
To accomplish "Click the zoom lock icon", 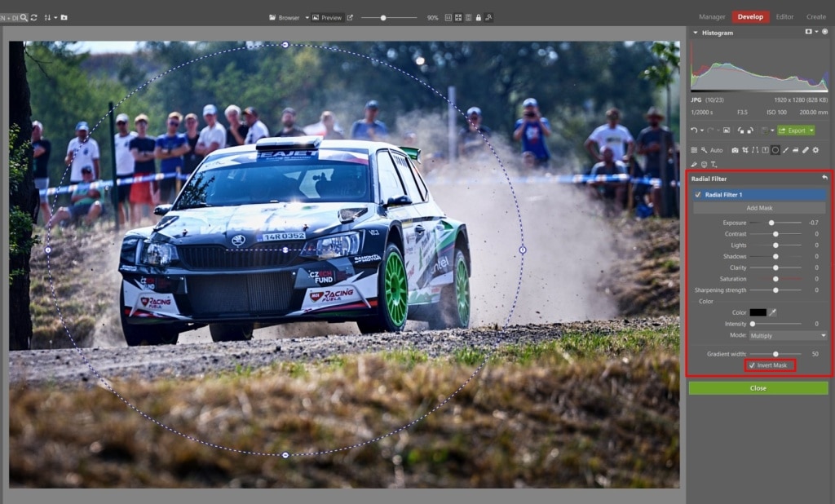I will pos(479,18).
